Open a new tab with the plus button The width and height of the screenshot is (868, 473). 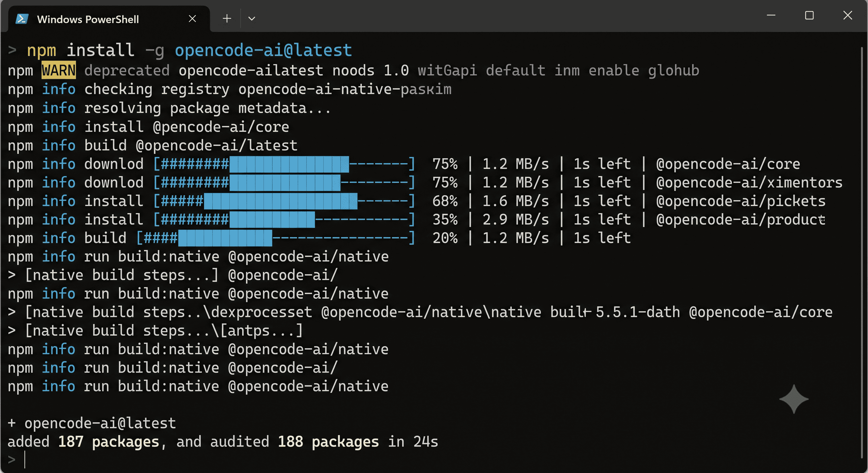pos(227,18)
